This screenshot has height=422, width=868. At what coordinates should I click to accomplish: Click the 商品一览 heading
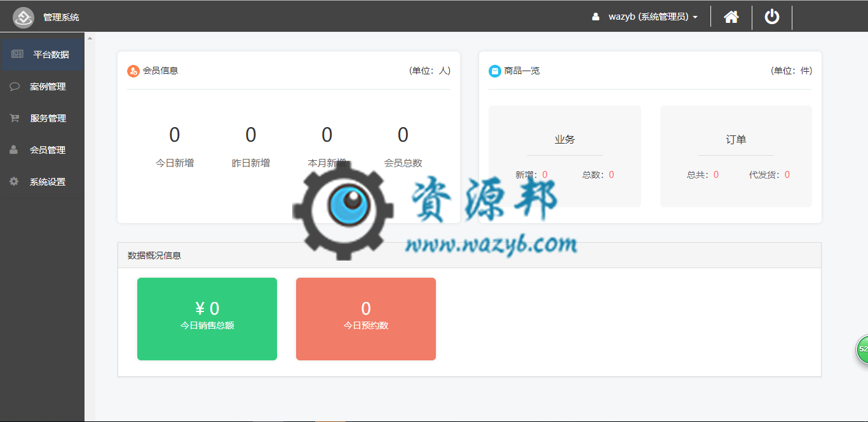522,71
